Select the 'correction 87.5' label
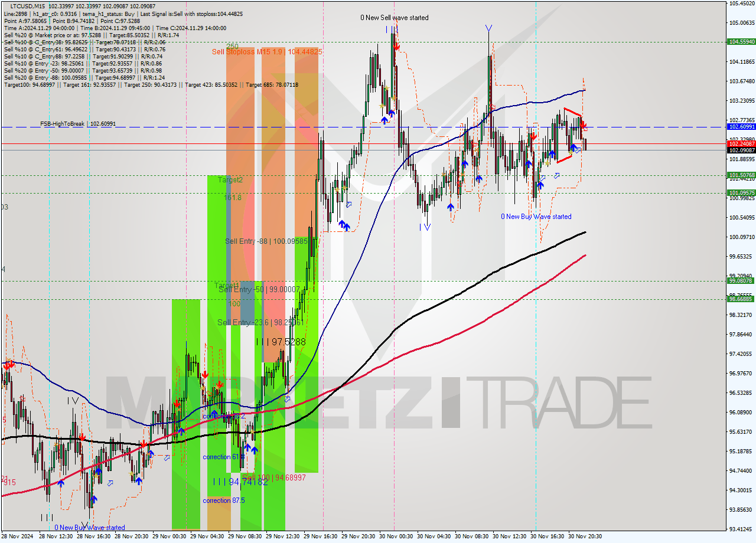This screenshot has width=756, height=543. tap(223, 501)
